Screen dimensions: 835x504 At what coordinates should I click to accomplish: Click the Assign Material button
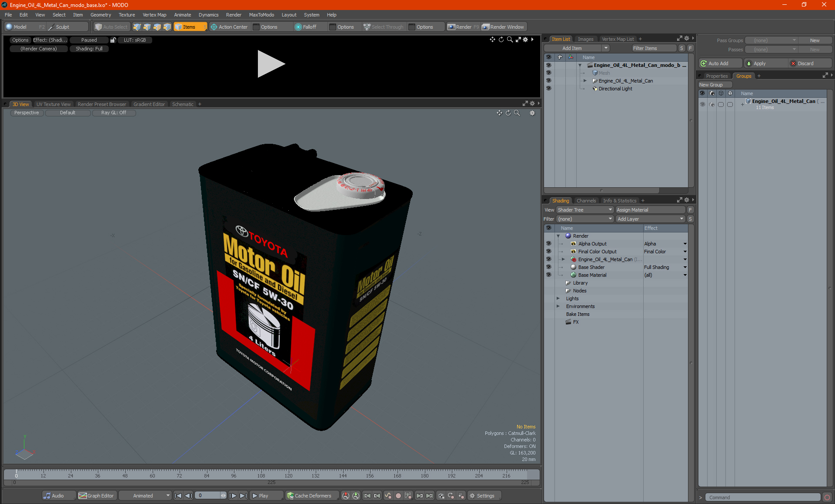point(651,210)
